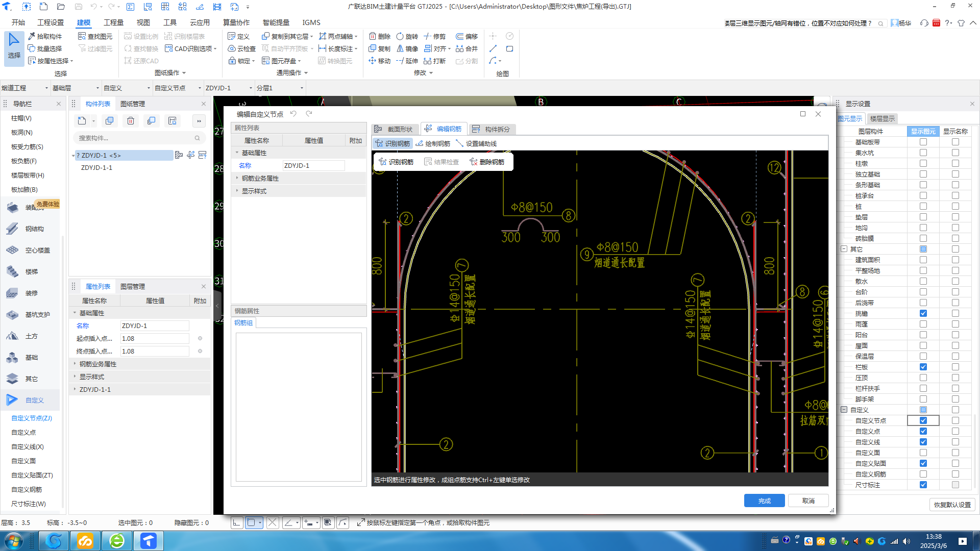Switch to the 构件拆分 tab
Viewport: 980px width, 551px height.
point(492,129)
